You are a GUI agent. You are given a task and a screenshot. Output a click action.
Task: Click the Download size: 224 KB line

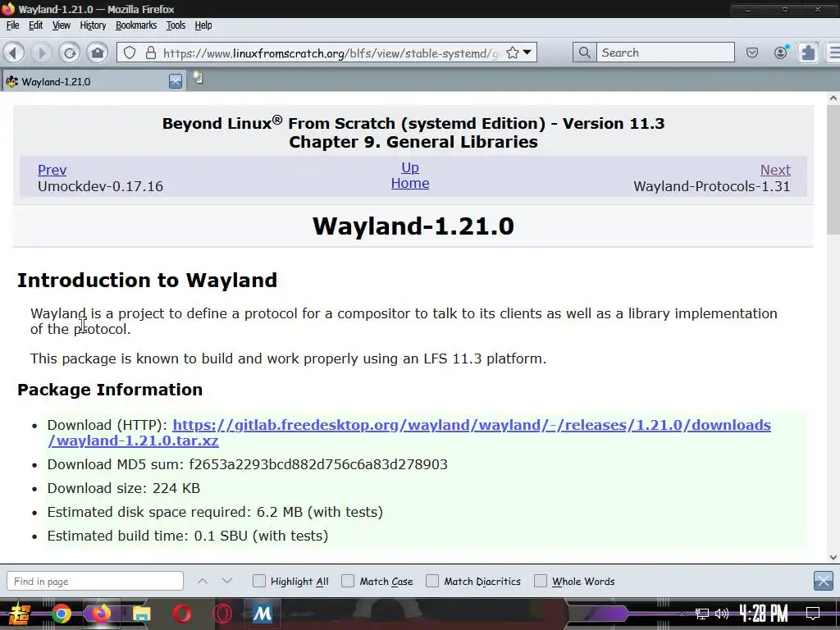click(124, 488)
